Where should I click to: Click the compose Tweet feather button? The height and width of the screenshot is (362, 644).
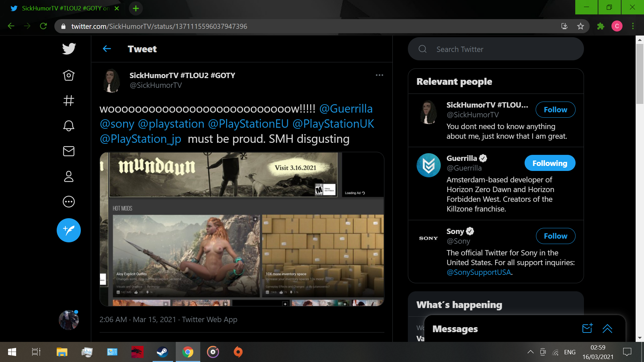pos(69,230)
